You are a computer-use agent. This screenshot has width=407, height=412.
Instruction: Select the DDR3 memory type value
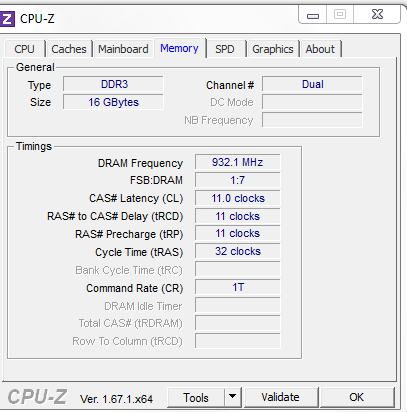pos(113,84)
